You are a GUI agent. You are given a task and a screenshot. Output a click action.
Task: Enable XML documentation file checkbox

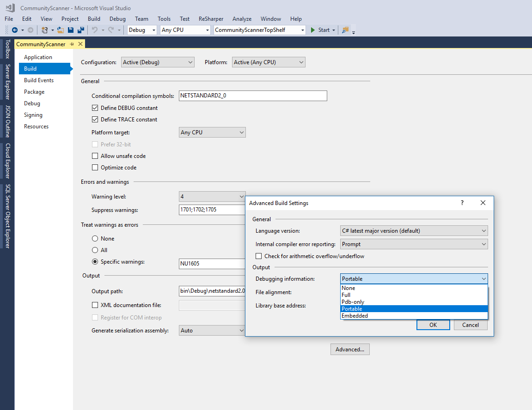(x=95, y=305)
